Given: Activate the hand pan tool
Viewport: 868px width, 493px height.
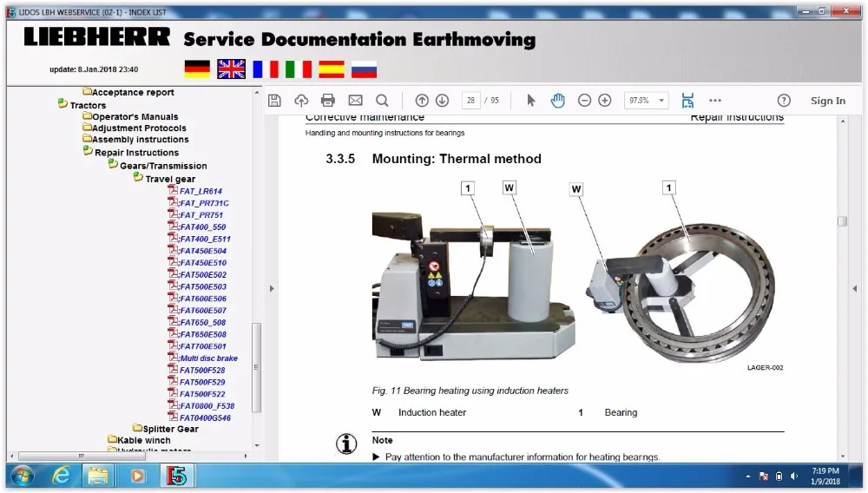Looking at the screenshot, I should tap(557, 100).
